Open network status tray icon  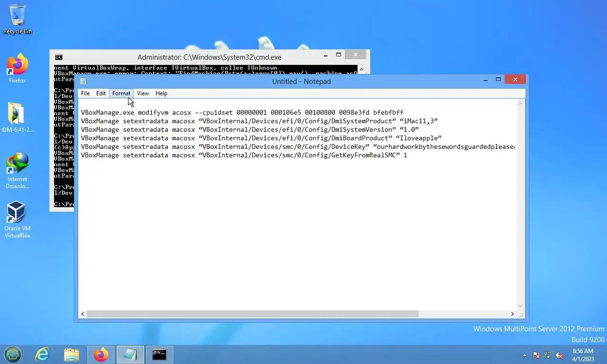click(x=548, y=355)
